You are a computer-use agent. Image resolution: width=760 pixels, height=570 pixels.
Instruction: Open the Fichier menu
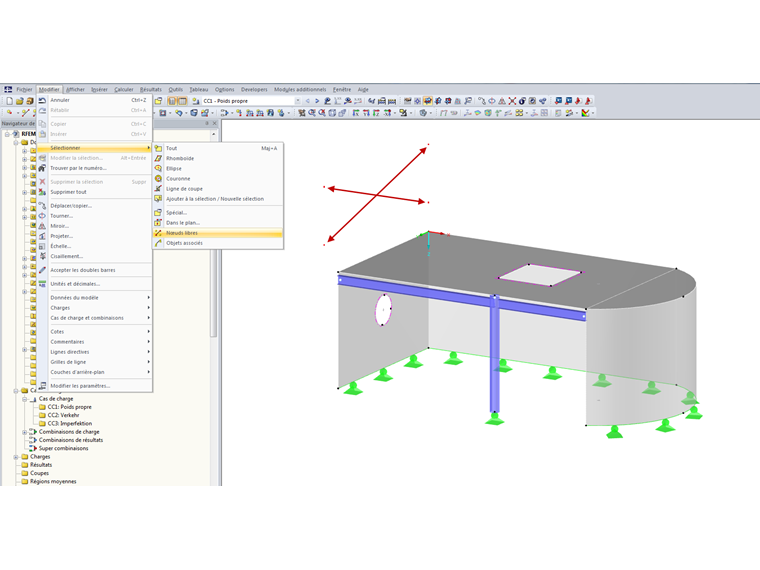pos(24,90)
